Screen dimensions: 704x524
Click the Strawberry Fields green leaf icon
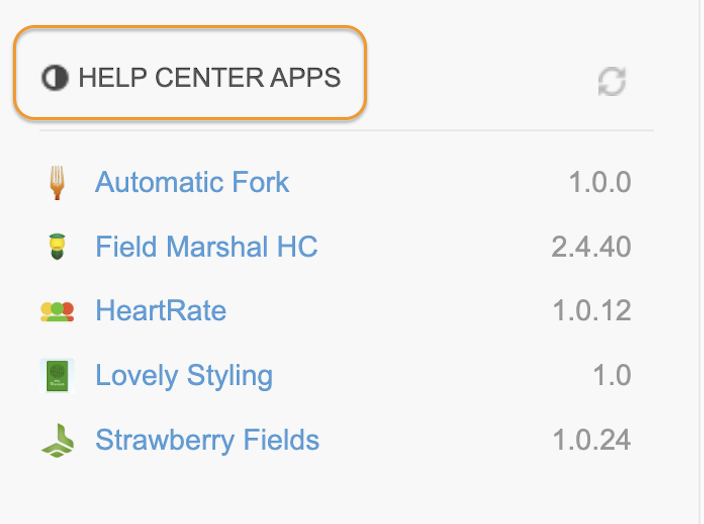tap(57, 440)
